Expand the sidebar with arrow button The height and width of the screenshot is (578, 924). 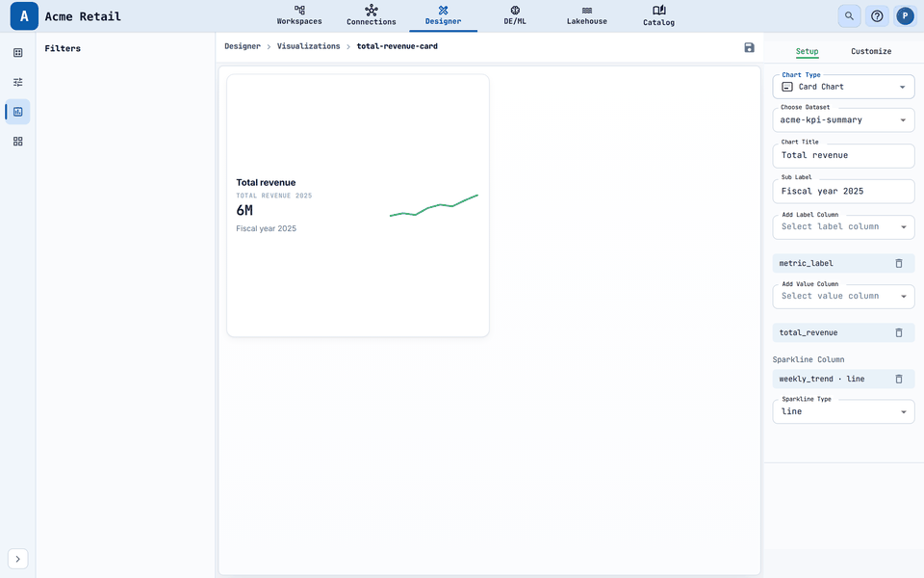[17, 559]
